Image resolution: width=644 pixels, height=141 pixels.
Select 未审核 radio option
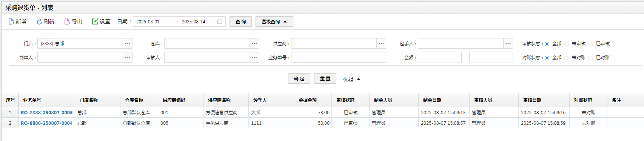[x=567, y=44]
